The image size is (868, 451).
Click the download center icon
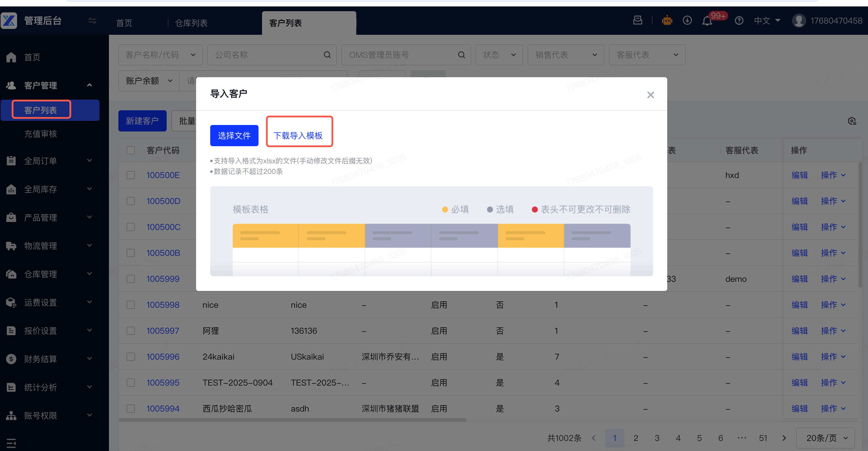pos(687,21)
